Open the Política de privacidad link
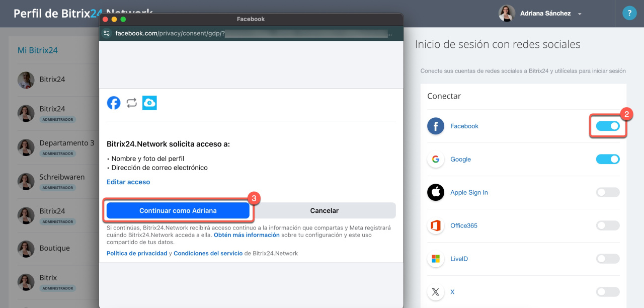Viewport: 644px width, 308px height. coord(137,254)
